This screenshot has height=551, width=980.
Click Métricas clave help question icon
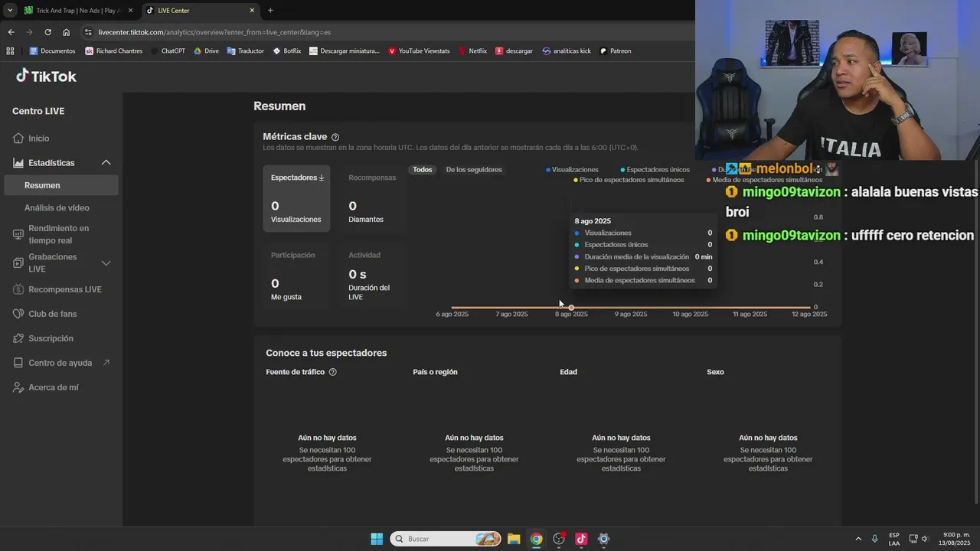point(335,137)
